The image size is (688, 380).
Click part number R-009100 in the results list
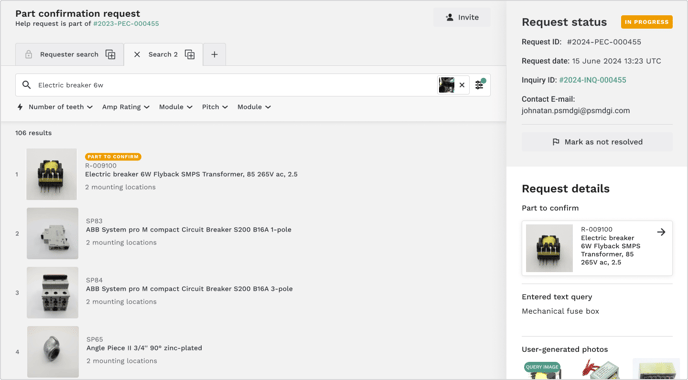(100, 166)
